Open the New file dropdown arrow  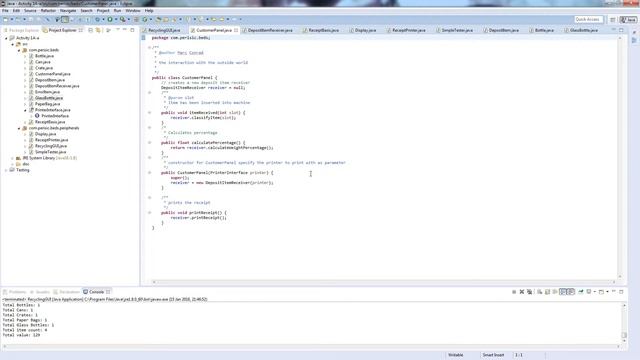coord(12,19)
